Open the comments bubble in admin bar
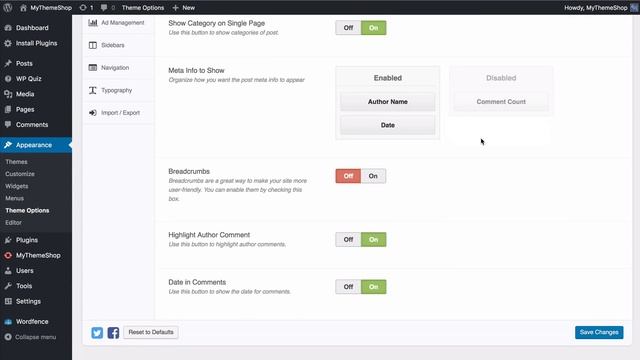This screenshot has height=360, width=640. [107, 7]
